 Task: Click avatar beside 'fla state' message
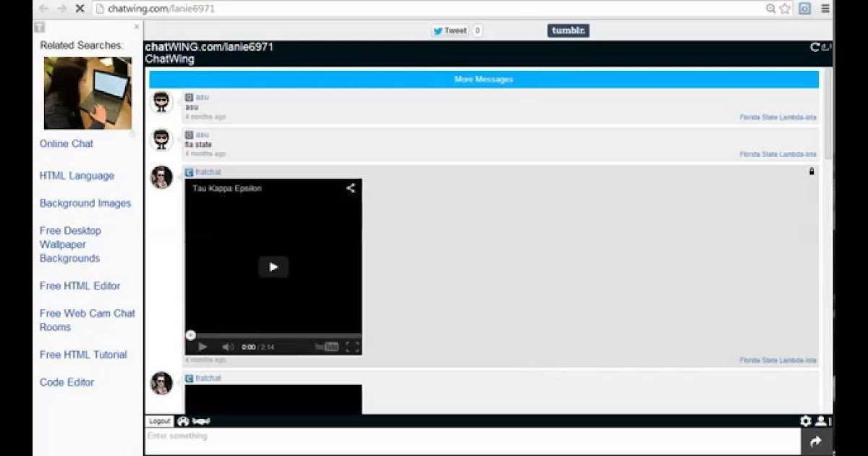(x=161, y=140)
